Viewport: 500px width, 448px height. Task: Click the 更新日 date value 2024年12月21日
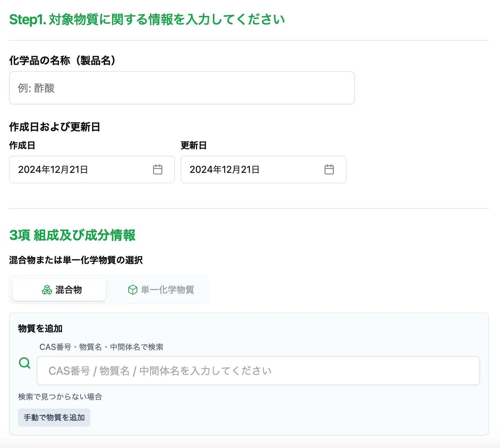click(224, 170)
